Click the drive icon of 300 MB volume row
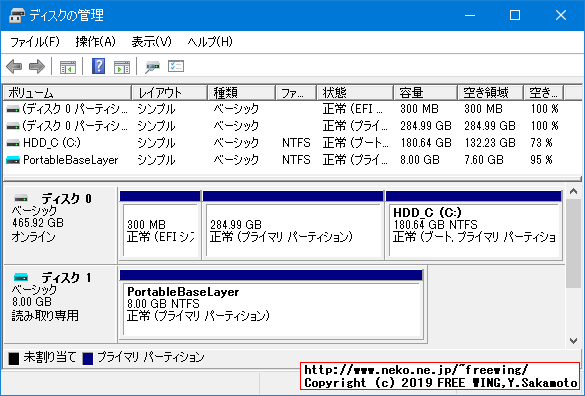 coord(13,109)
